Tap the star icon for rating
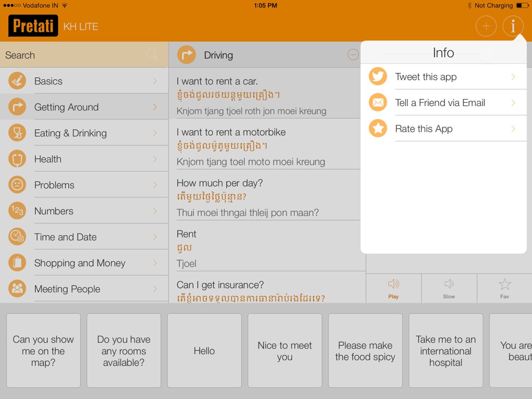Screen dimensions: 532x399 click(378, 128)
